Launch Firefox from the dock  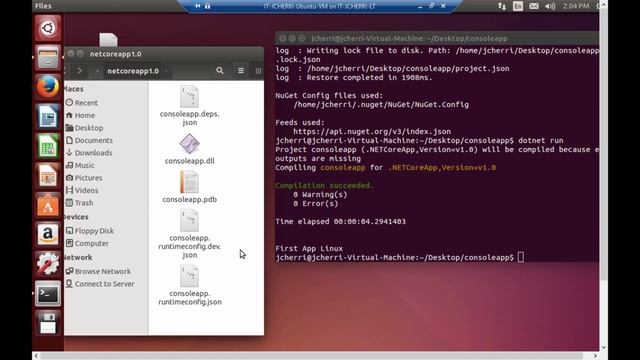click(x=48, y=87)
